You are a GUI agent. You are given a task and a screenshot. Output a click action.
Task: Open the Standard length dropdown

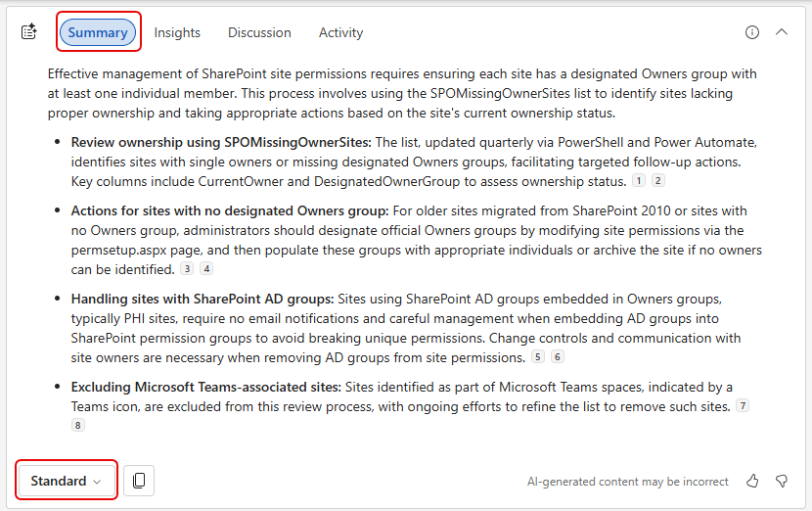(67, 481)
